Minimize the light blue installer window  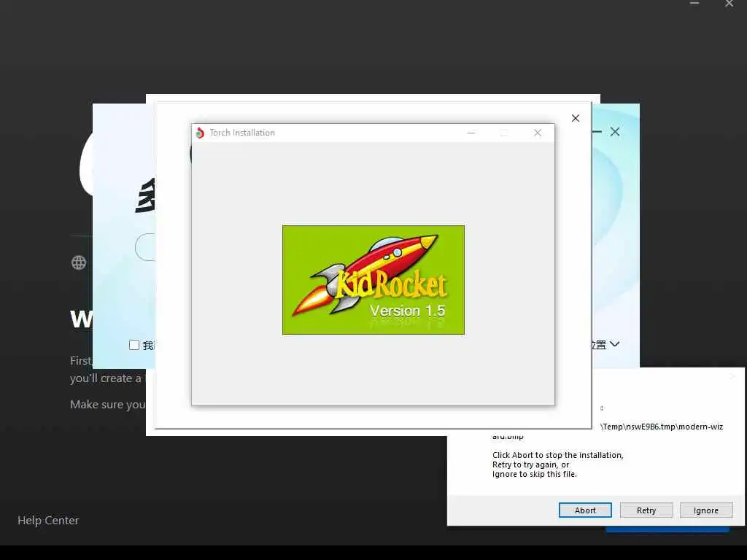[597, 131]
